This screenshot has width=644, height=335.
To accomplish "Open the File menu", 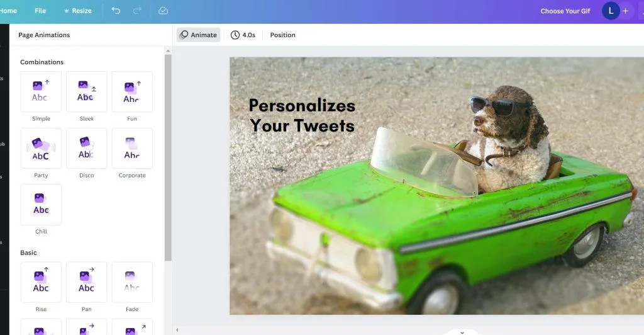I will click(x=40, y=11).
